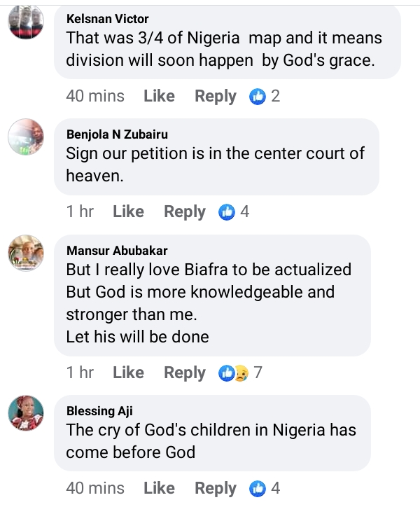Reply to Blessing Aji's comment
Screen dimensions: 420x507
(x=216, y=487)
